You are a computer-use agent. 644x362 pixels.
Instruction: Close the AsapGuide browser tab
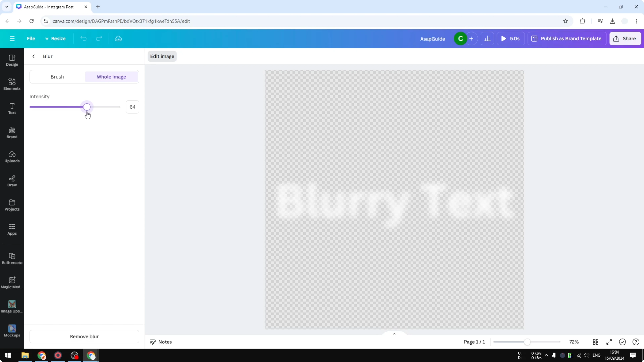86,7
